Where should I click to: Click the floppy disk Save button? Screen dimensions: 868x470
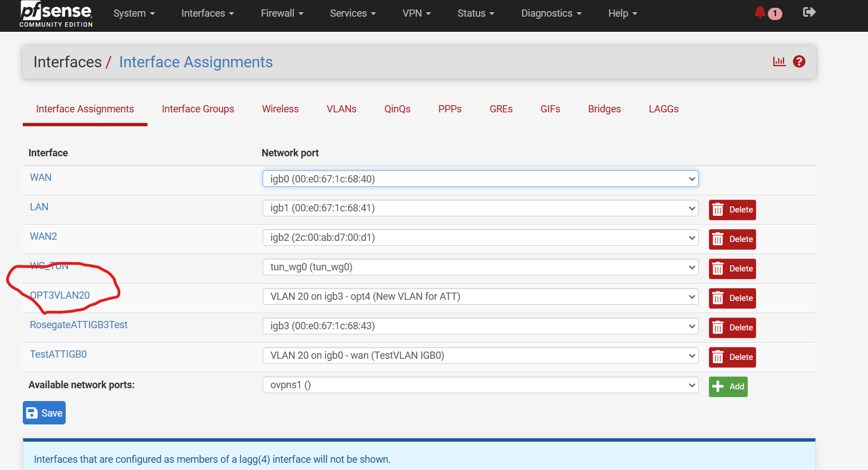pos(44,413)
